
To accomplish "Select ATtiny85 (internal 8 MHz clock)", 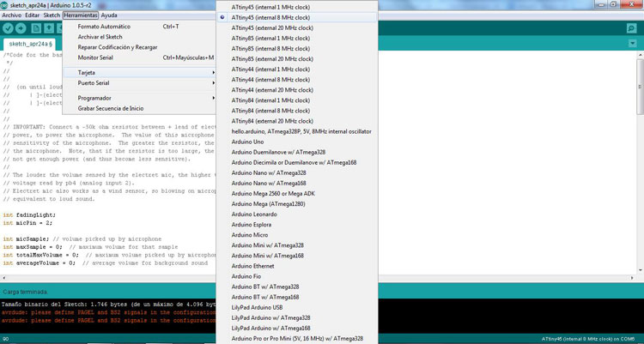I will pyautogui.click(x=296, y=48).
